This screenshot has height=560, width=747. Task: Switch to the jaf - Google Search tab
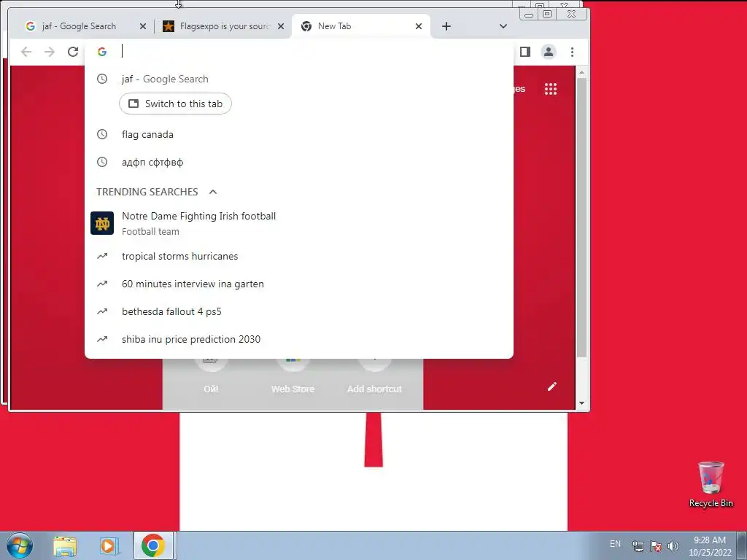click(x=79, y=26)
